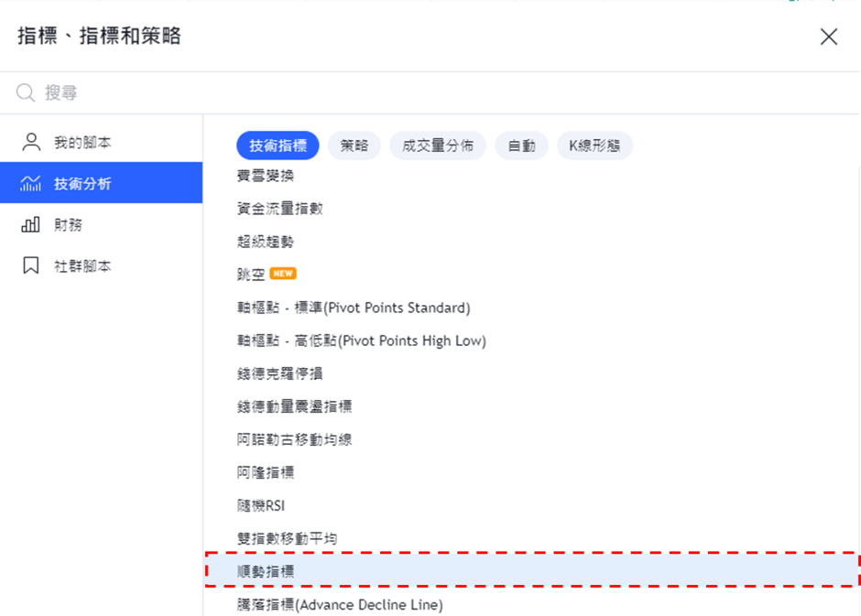The image size is (861, 616).
Task: Click the NEW badge beside 跳空
Action: pyautogui.click(x=283, y=274)
